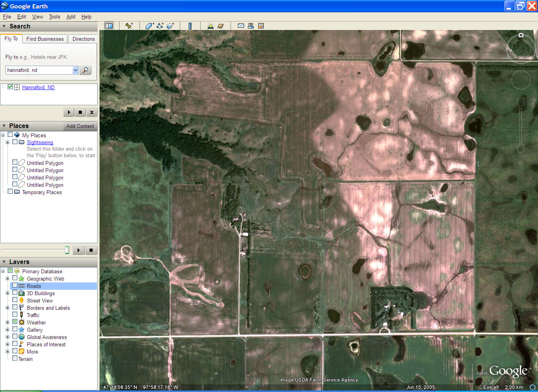Stop tour button in search results

click(80, 112)
